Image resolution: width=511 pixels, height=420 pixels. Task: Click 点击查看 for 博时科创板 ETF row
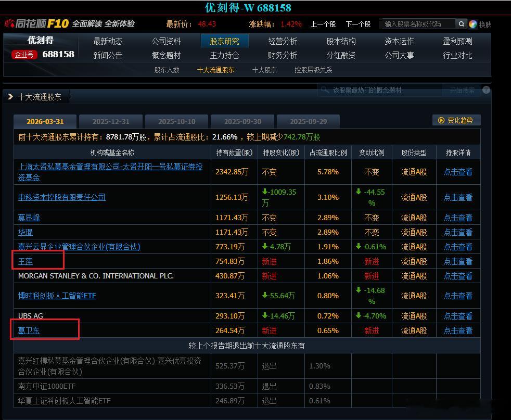[x=458, y=296]
